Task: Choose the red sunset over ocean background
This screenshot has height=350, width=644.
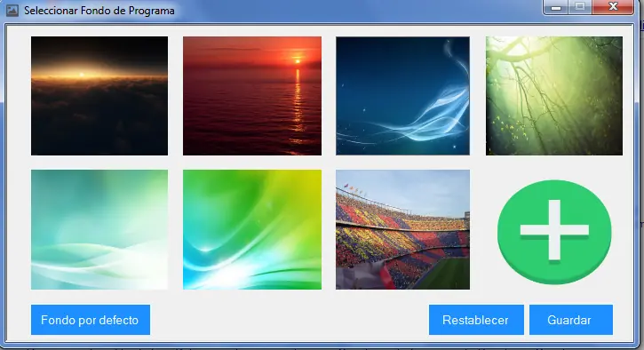Action: pos(252,96)
